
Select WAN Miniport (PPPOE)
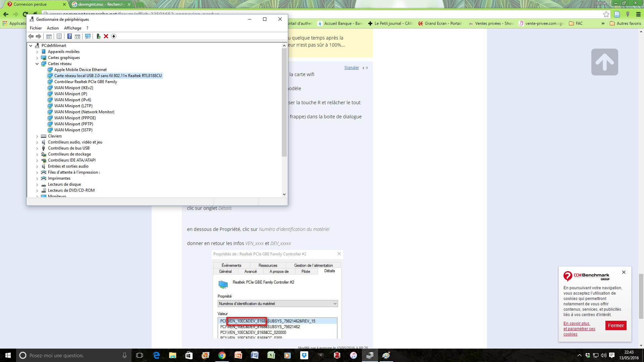tap(75, 118)
